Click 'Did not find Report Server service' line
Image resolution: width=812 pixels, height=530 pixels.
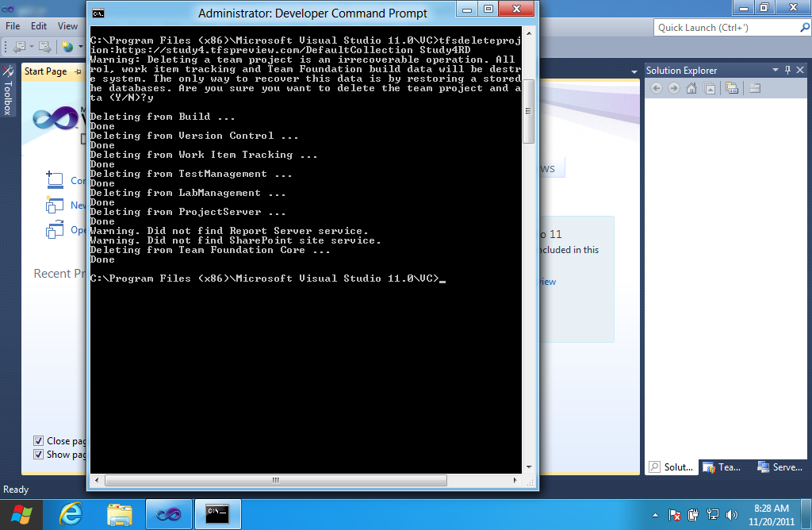click(x=229, y=231)
